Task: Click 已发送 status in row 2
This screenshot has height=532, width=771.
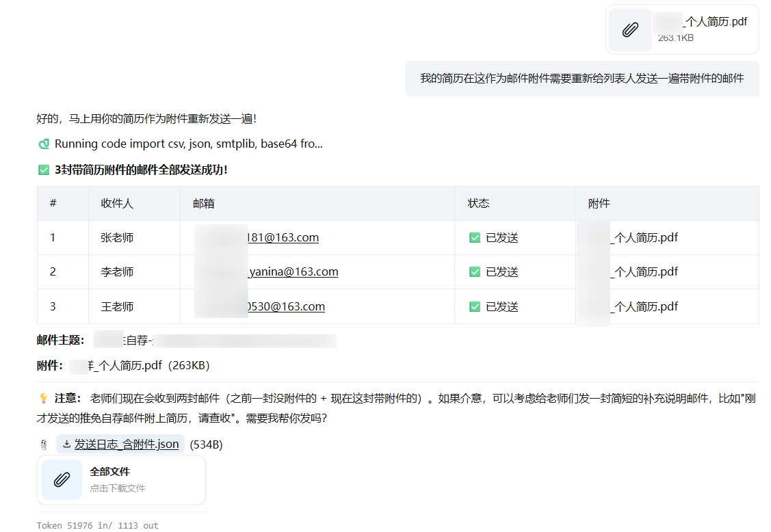Action: pyautogui.click(x=502, y=272)
